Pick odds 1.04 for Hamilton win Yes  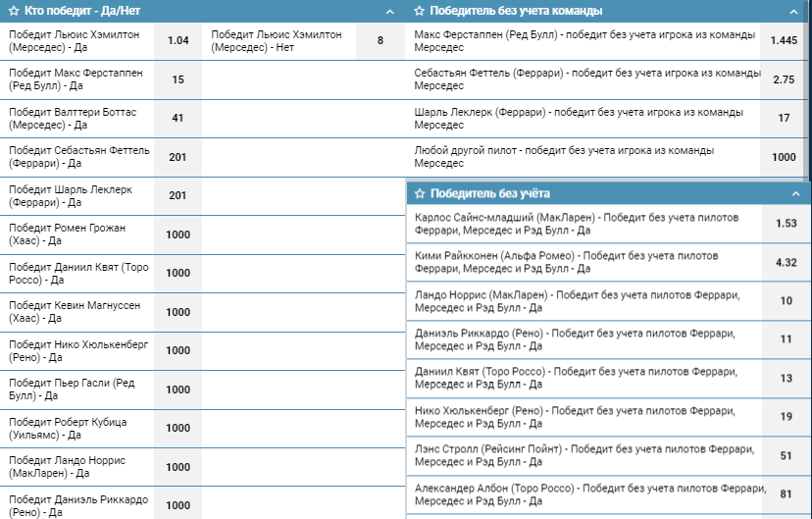[x=178, y=41]
